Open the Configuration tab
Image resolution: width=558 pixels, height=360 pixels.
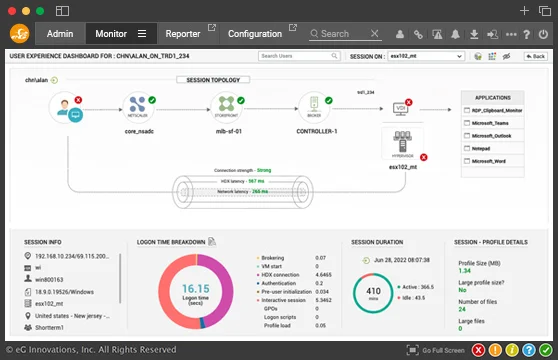click(x=255, y=34)
